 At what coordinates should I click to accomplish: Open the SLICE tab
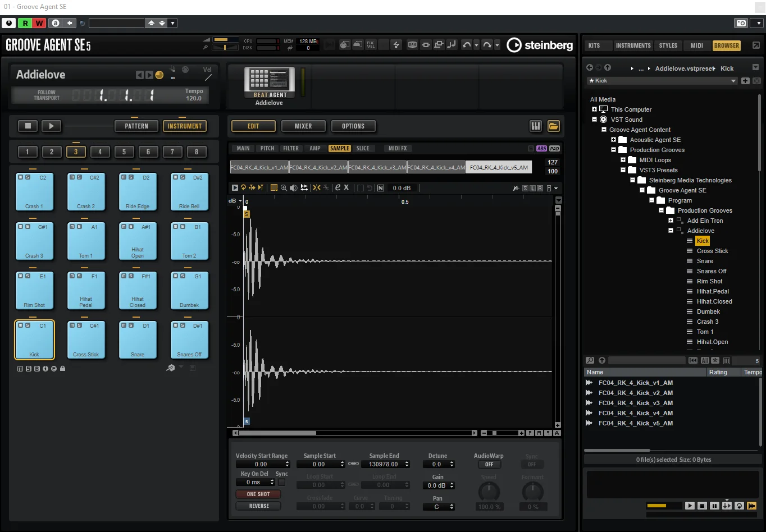(x=363, y=148)
